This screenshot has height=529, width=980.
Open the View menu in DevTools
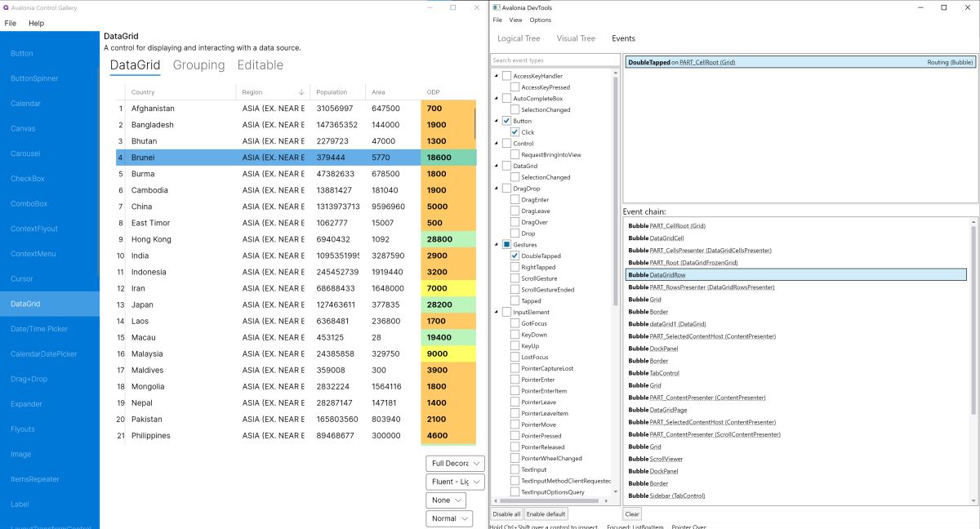(x=515, y=20)
